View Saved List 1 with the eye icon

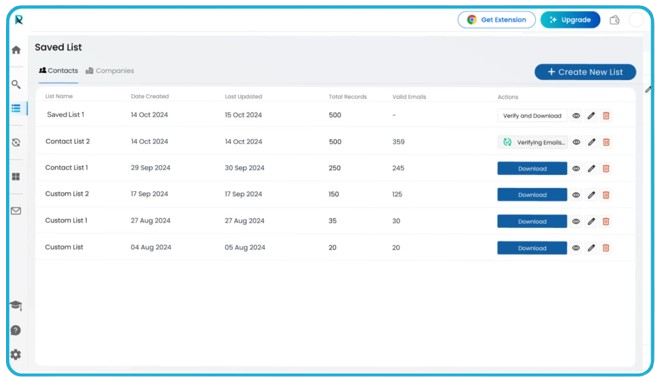(576, 116)
